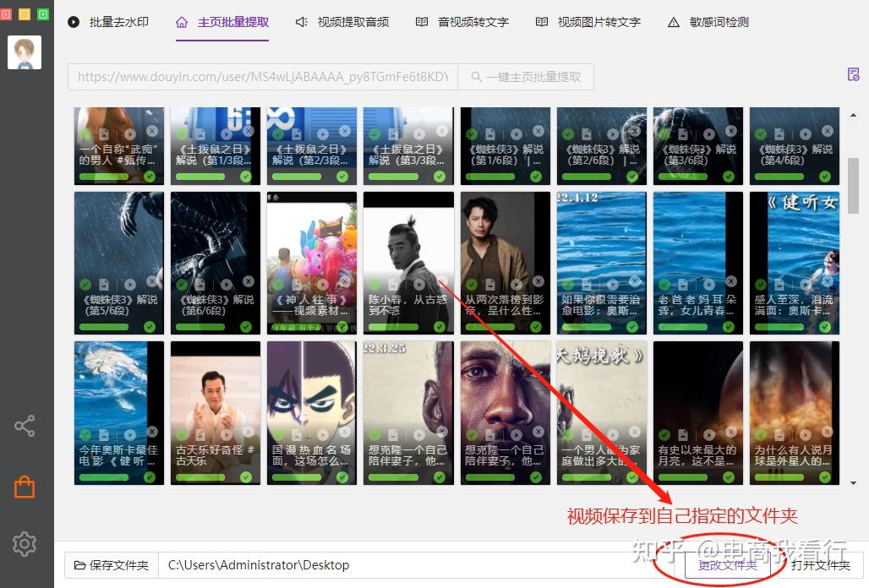Click the 一键主页批量提取 search button

526,77
